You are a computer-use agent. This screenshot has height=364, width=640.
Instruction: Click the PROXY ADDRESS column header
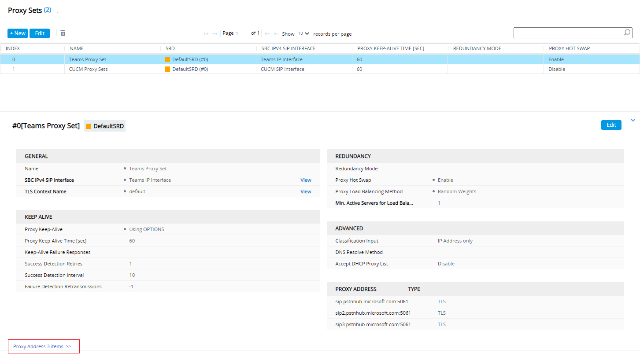356,289
